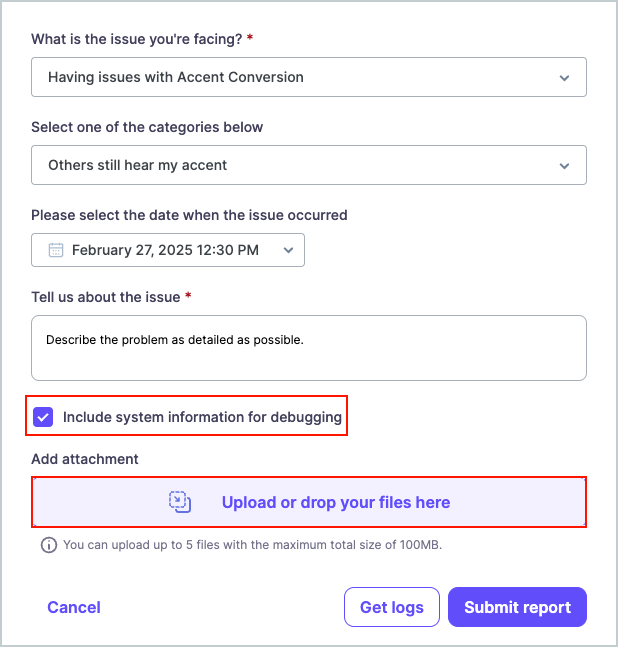Cancel the issue report

click(74, 607)
